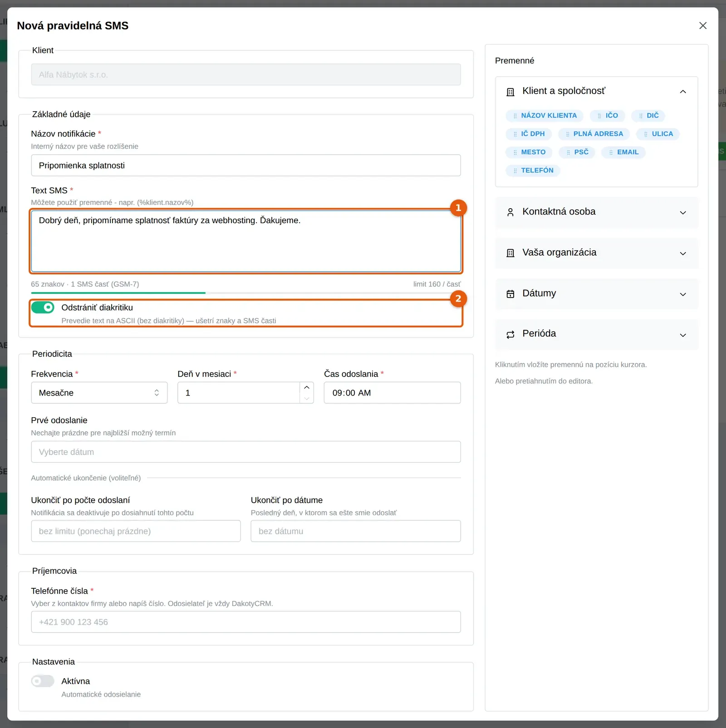
Task: Insert the MESTO variable chip
Action: (529, 152)
